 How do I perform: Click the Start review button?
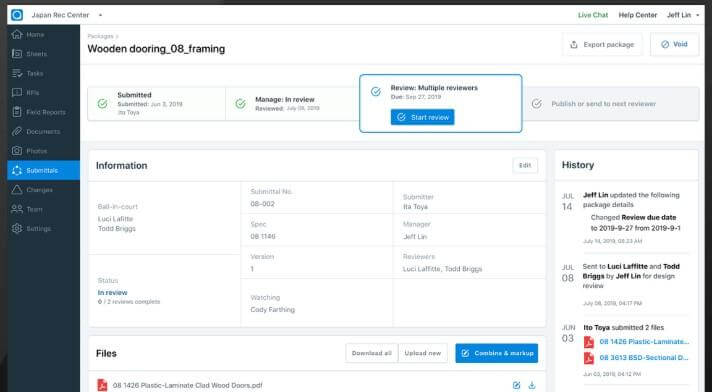pos(422,117)
